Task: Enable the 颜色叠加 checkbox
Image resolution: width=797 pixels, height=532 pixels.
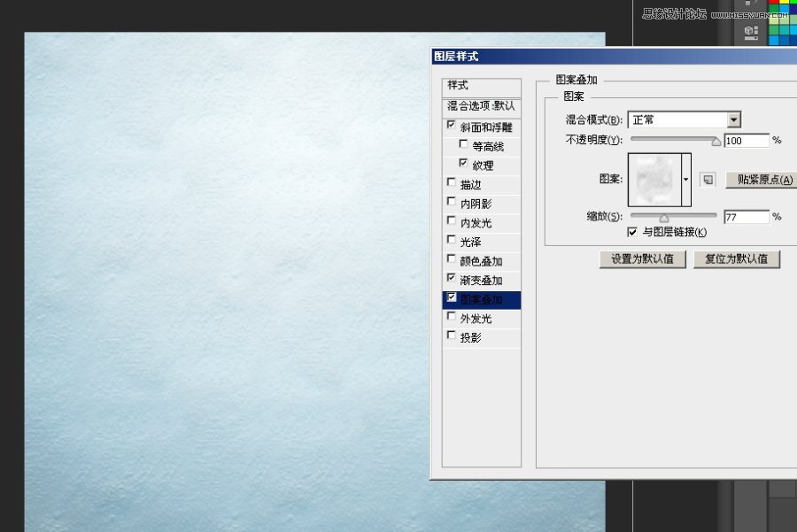Action: [x=451, y=258]
